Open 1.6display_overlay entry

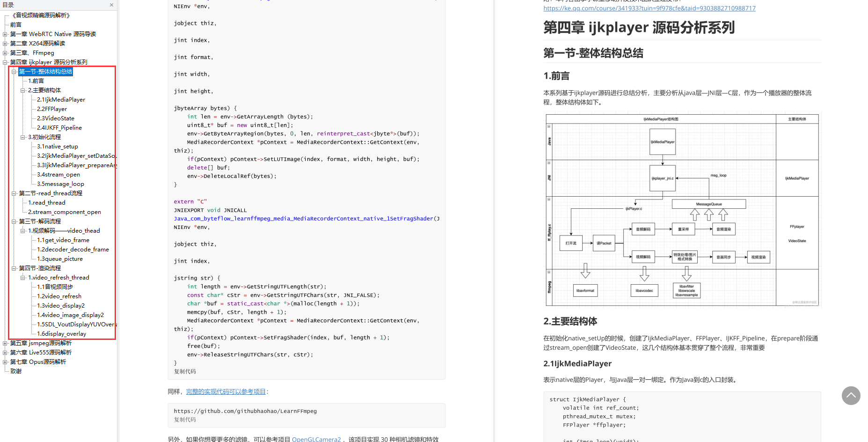tap(62, 334)
